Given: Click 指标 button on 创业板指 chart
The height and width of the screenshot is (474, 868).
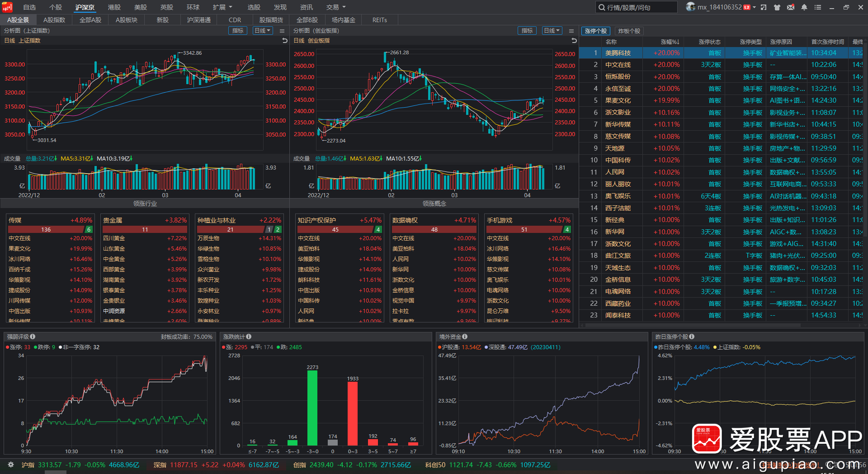Looking at the screenshot, I should [x=527, y=31].
